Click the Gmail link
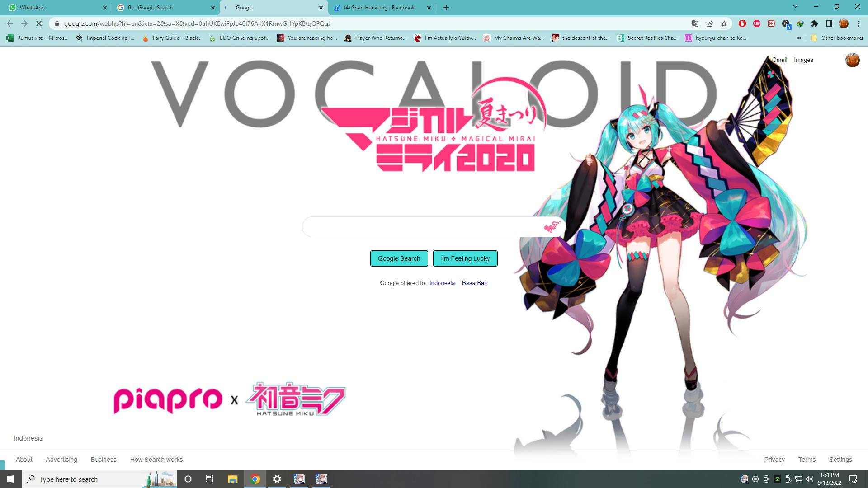This screenshot has height=488, width=868. (x=779, y=60)
